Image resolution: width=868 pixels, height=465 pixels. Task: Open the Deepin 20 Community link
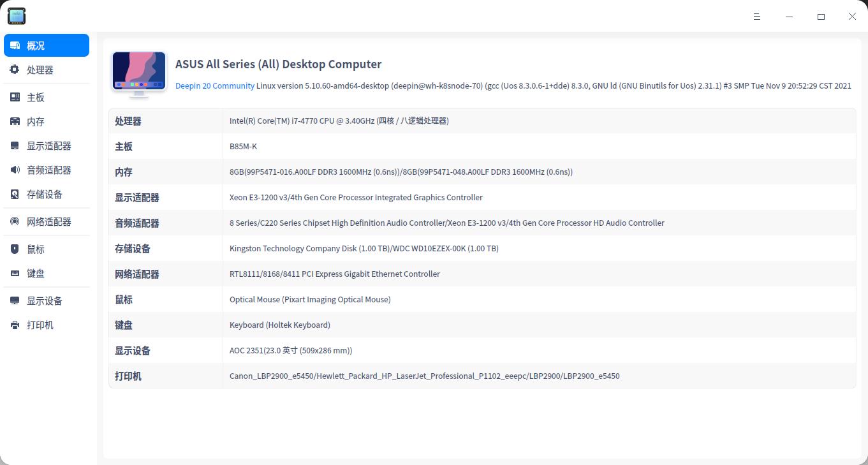(215, 85)
